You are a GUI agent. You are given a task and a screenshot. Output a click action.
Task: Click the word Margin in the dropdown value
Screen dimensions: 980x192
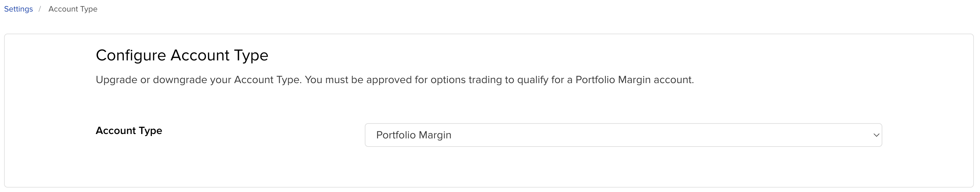coord(435,135)
